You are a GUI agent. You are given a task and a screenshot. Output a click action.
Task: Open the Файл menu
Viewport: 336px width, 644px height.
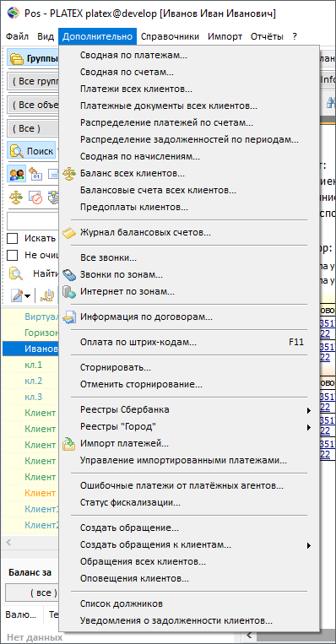[17, 36]
